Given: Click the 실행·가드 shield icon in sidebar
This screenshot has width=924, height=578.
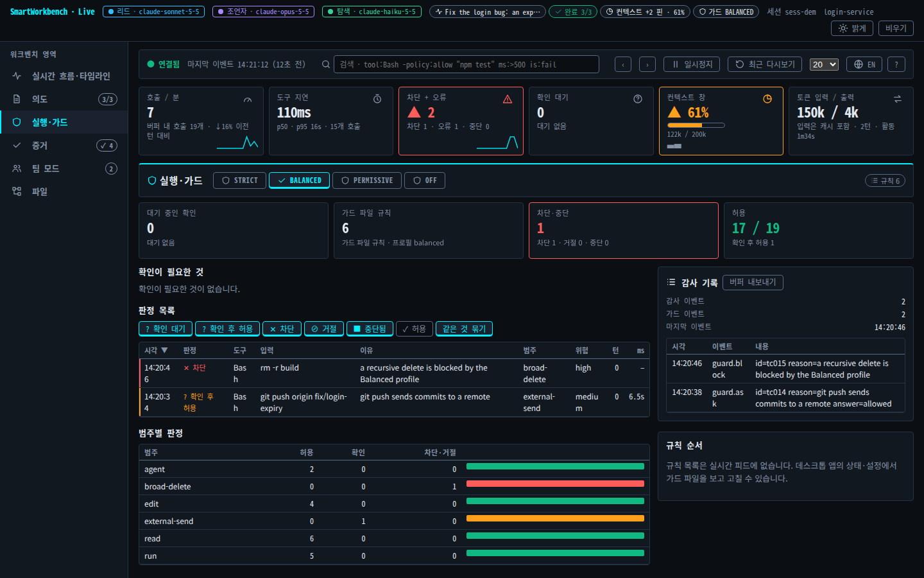Looking at the screenshot, I should click(x=17, y=122).
